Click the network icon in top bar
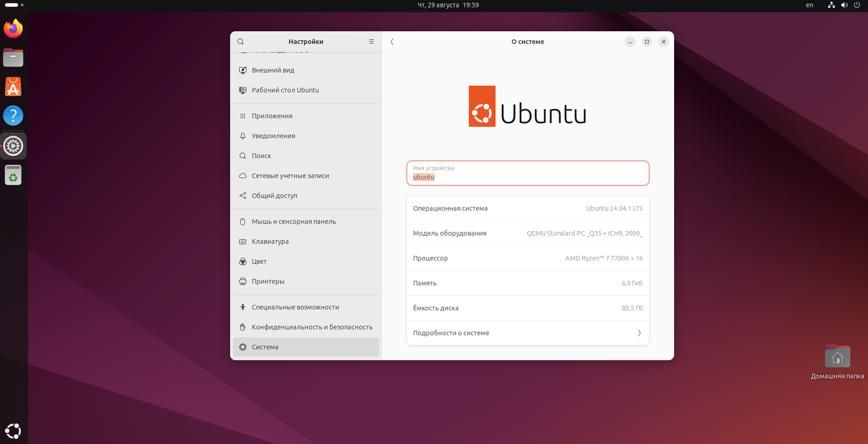Viewport: 868px width, 444px height. point(831,5)
